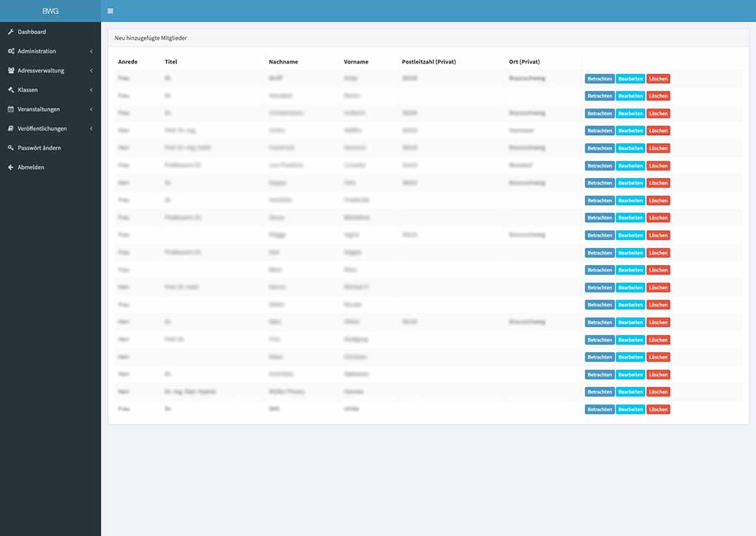Click the BWG logo link
Image resolution: width=756 pixels, height=536 pixels.
50,11
